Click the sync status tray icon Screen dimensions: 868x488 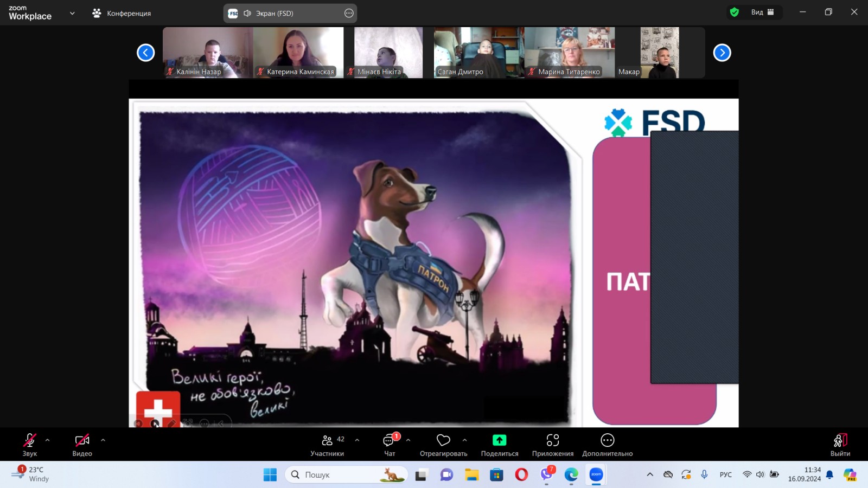(x=686, y=474)
